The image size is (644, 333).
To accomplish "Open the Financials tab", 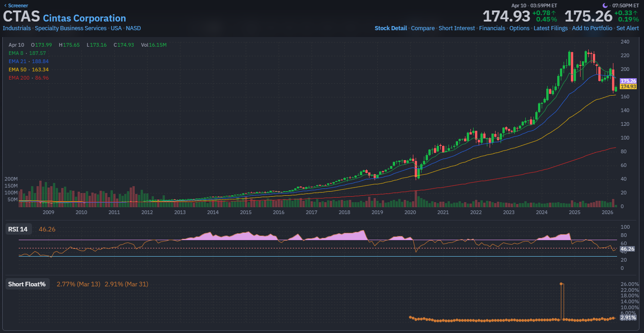I will [x=492, y=28].
